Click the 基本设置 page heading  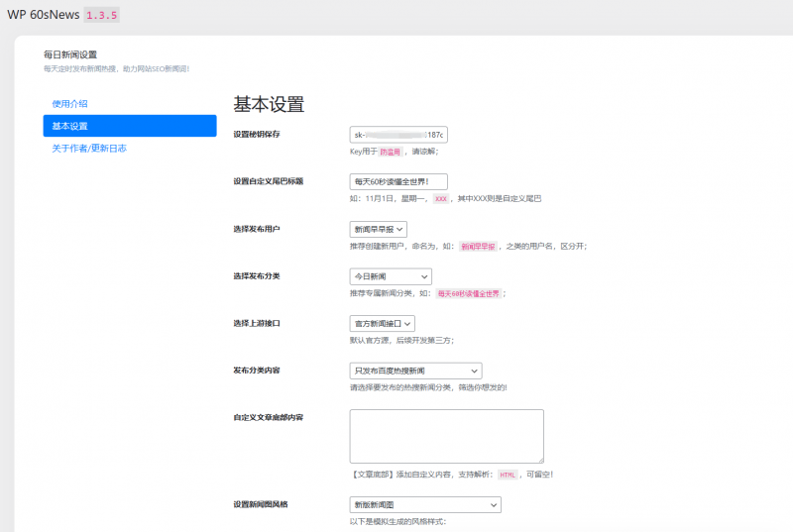(x=269, y=105)
